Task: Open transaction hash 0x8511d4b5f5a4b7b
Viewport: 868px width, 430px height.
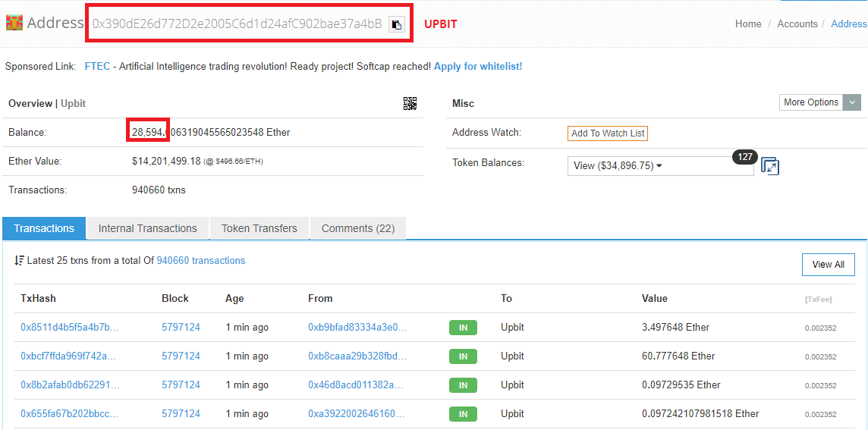Action: 70,327
